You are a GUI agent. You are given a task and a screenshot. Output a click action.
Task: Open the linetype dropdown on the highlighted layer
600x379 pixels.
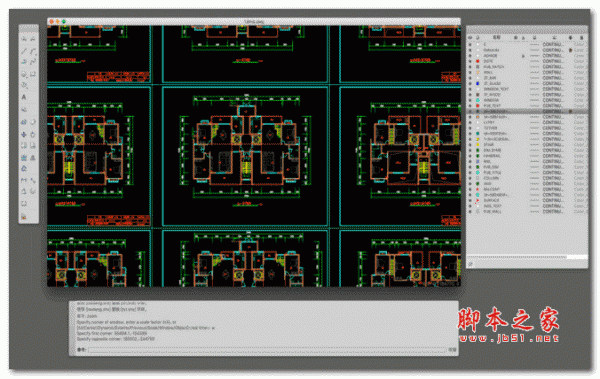point(553,111)
